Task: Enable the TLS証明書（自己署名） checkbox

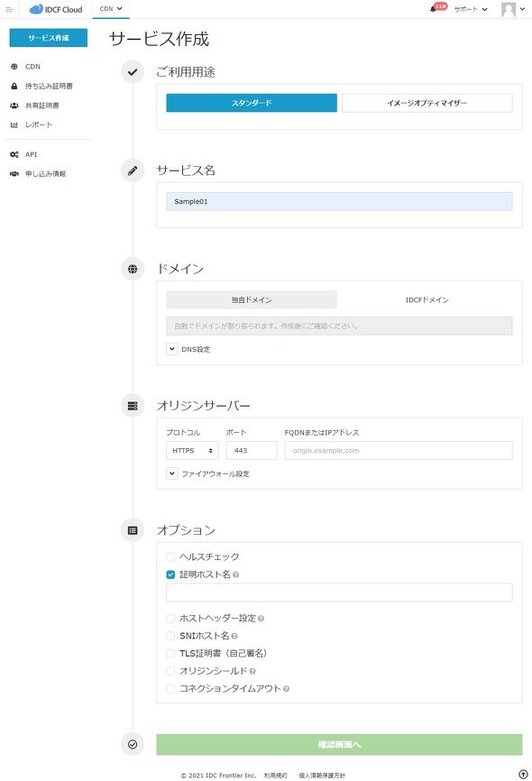Action: [x=170, y=653]
